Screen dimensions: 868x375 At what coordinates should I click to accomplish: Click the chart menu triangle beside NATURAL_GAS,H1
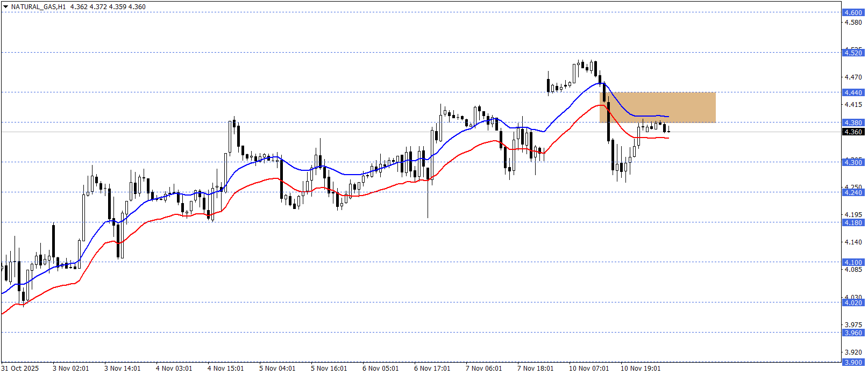(x=6, y=7)
